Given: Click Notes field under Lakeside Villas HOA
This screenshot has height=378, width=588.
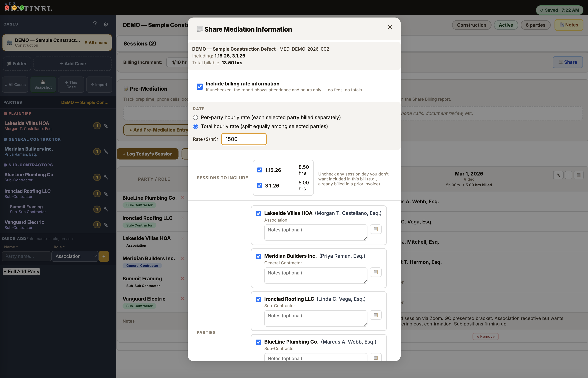Looking at the screenshot, I should 316,232.
